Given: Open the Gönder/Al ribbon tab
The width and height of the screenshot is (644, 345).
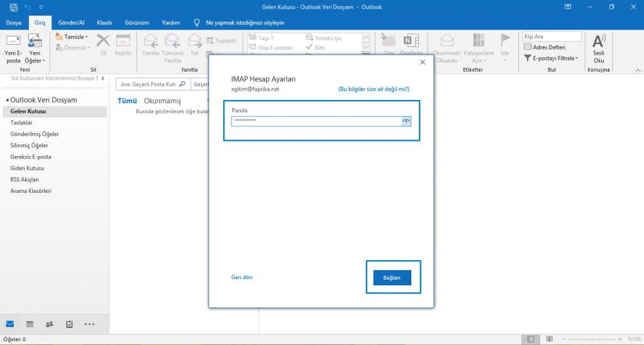Looking at the screenshot, I should point(70,23).
